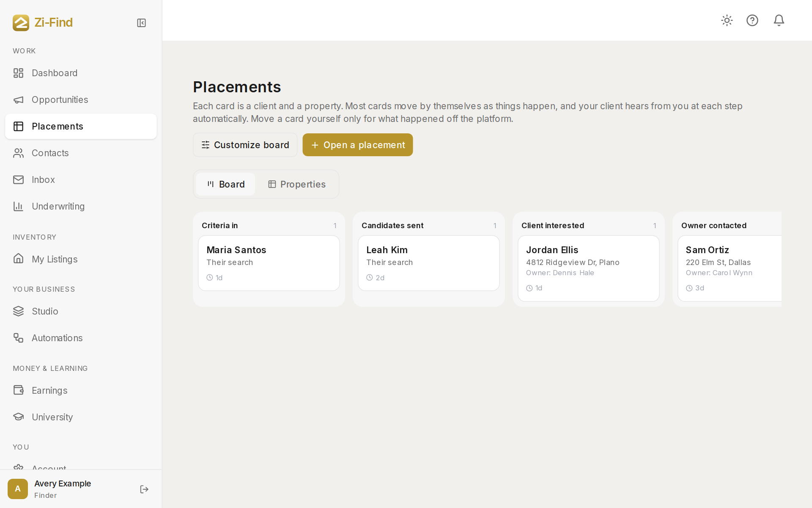This screenshot has width=812, height=508.
Task: Open Underwriting from the sidebar
Action: 81,207
